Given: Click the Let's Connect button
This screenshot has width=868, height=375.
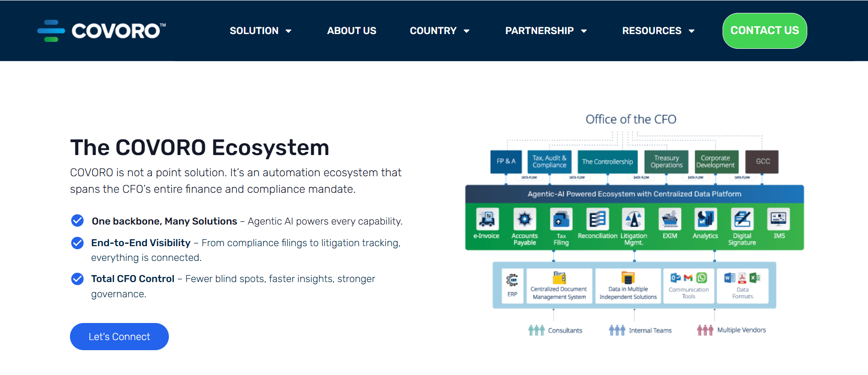Looking at the screenshot, I should point(119,336).
